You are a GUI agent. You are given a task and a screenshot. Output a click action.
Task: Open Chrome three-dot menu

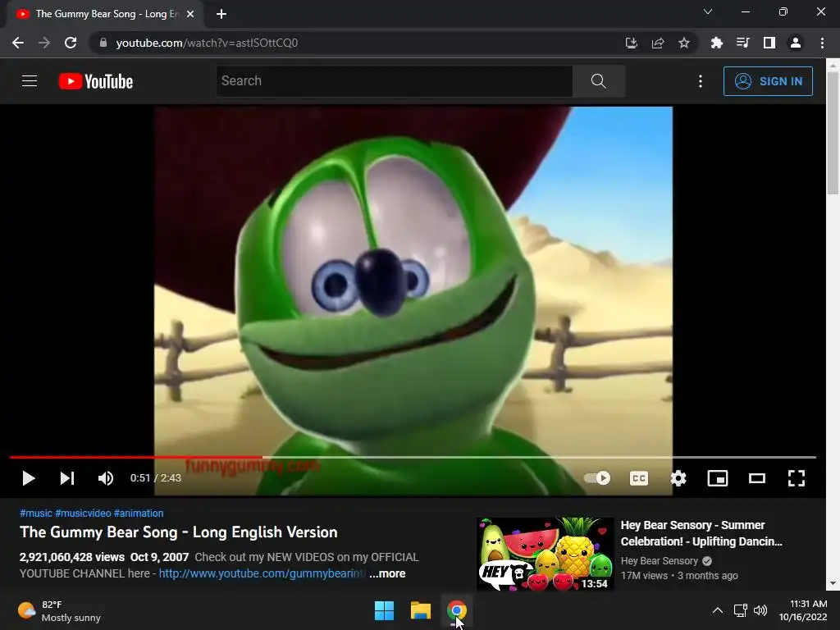tap(822, 43)
